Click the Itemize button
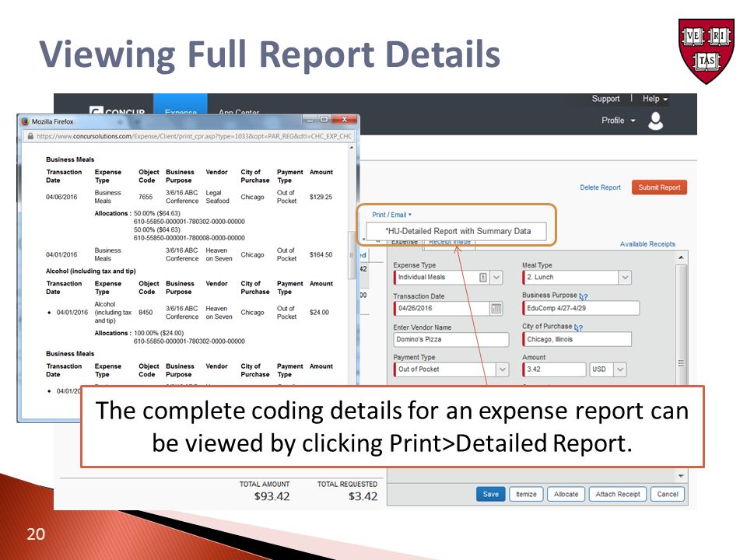The image size is (747, 560). pos(526,495)
